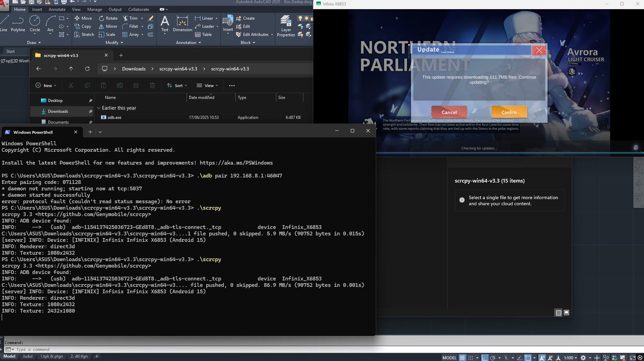The height and width of the screenshot is (361, 644).
Task: Open the Annotate ribbon tab
Action: click(57, 10)
